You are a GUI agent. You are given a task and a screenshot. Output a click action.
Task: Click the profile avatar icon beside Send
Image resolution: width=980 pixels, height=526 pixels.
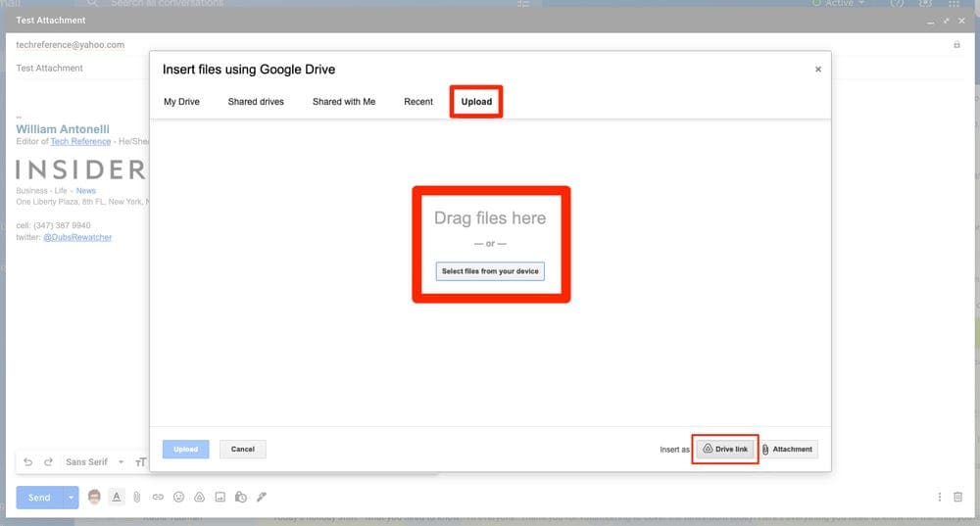(94, 497)
